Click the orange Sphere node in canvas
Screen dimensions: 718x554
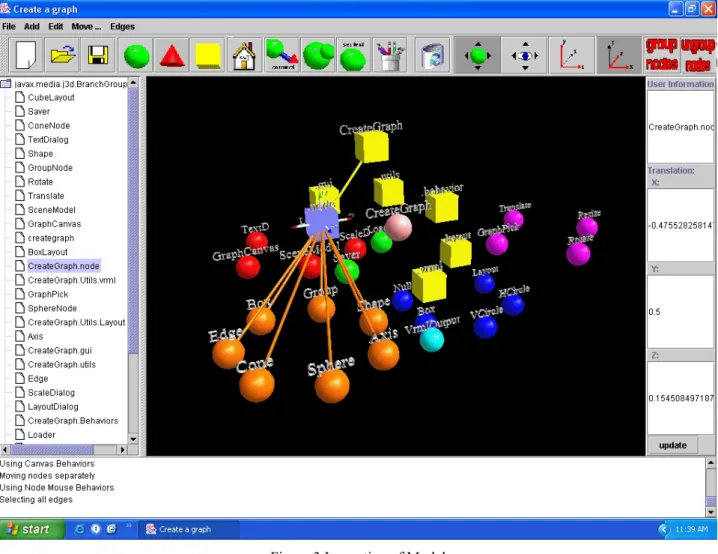pyautogui.click(x=332, y=386)
